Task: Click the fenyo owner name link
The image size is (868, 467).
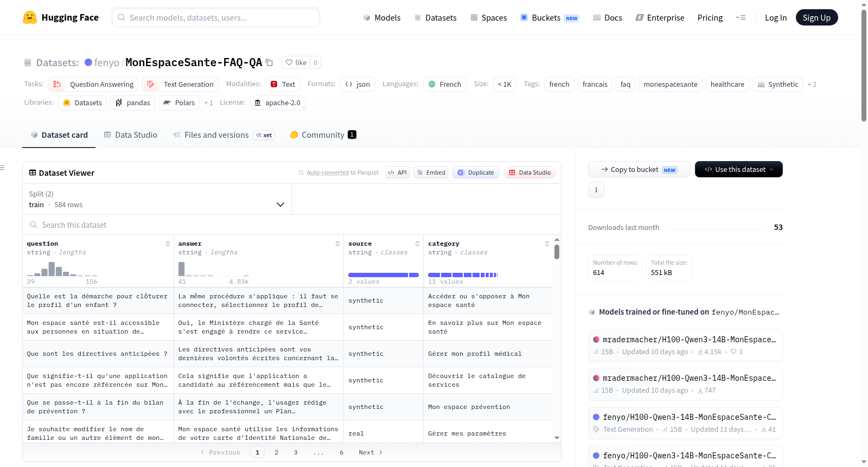Action: point(106,62)
